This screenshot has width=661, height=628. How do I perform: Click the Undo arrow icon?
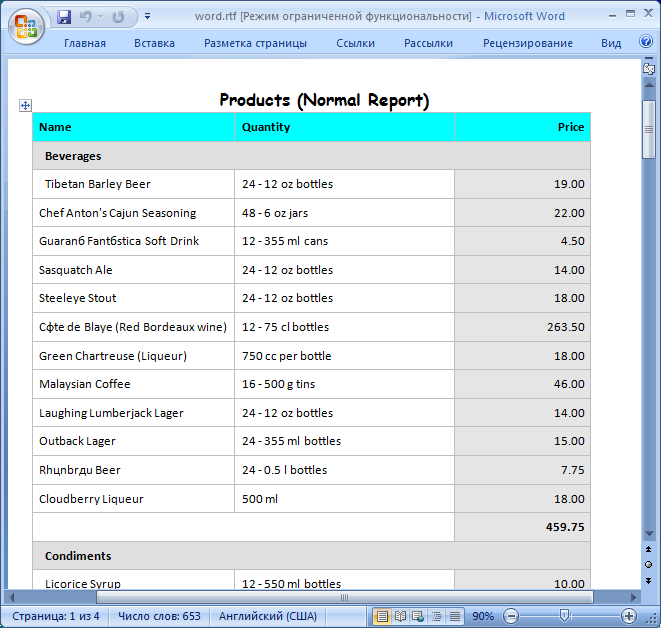click(x=85, y=17)
